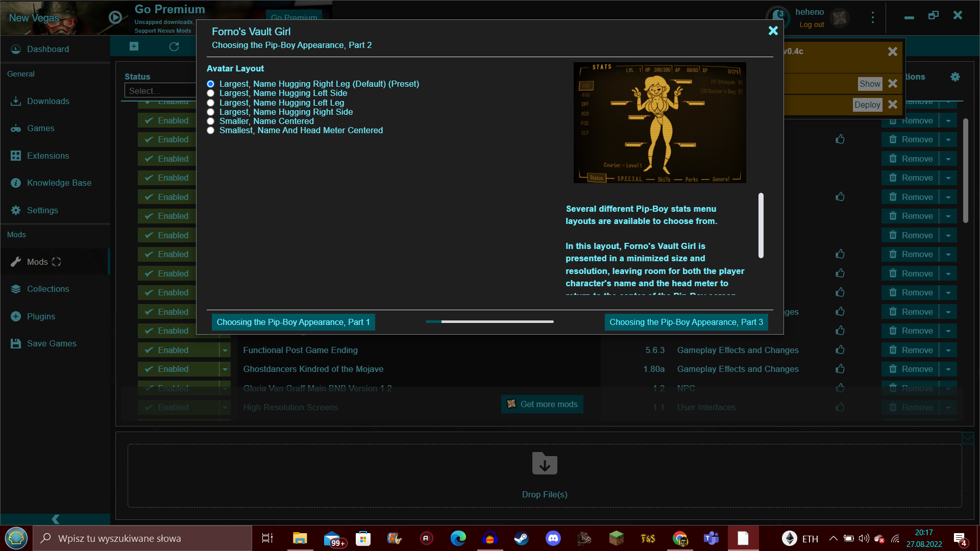Open the Extensions page
Image resolution: width=980 pixels, height=551 pixels.
[x=48, y=156]
